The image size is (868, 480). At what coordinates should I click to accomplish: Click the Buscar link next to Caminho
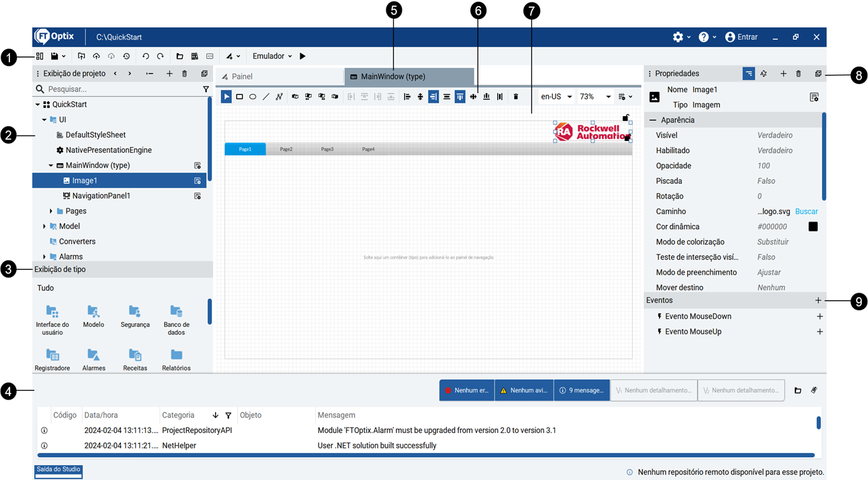806,211
